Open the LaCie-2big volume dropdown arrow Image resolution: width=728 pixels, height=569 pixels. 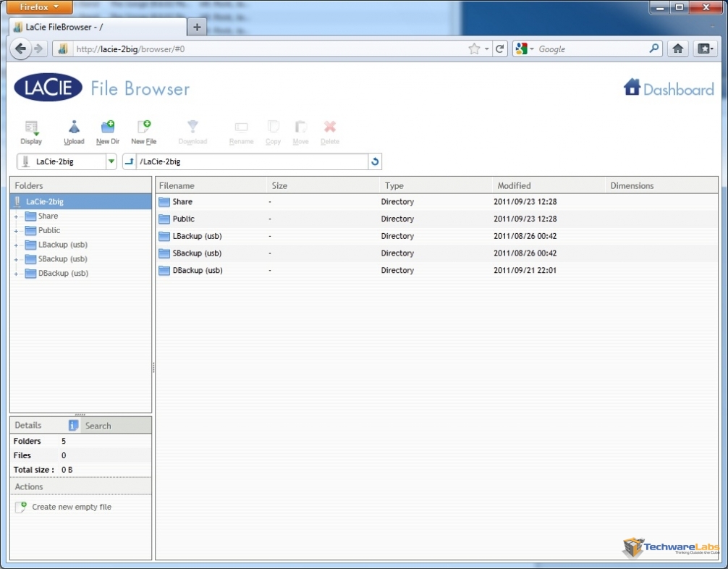[x=111, y=161]
